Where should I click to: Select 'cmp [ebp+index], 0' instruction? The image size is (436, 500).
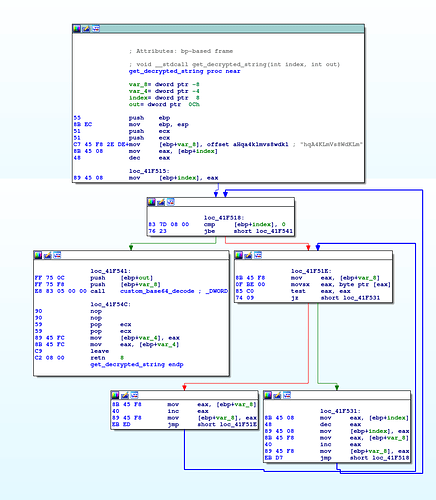[x=245, y=225]
